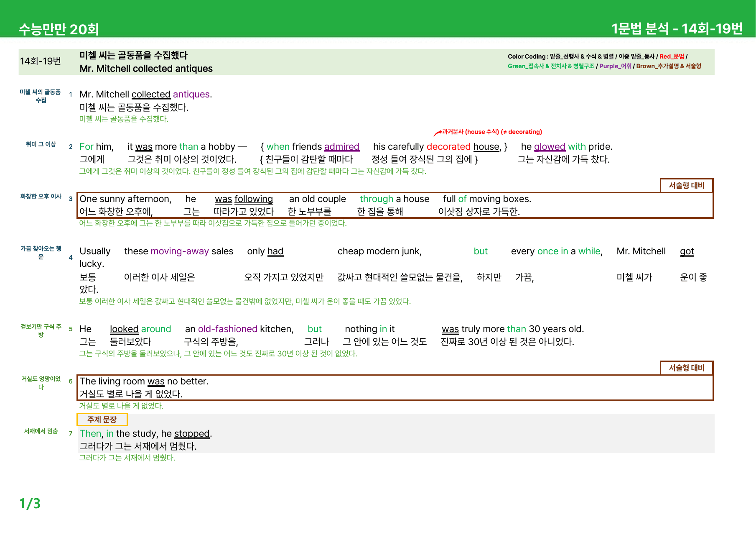Click the 'Green_접속사 & 전치사 & 병렬구조' legend entry
Screen dimensions: 756x535
(551, 66)
